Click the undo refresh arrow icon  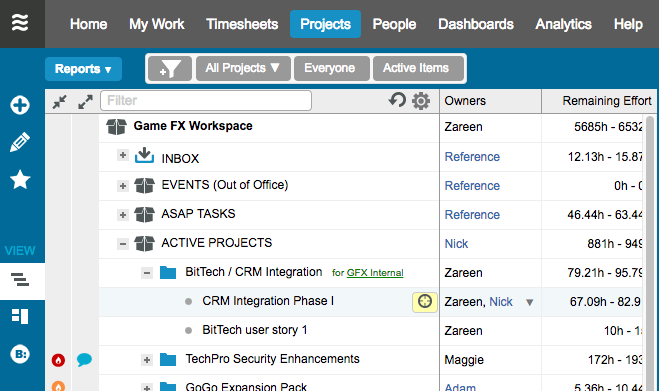397,100
